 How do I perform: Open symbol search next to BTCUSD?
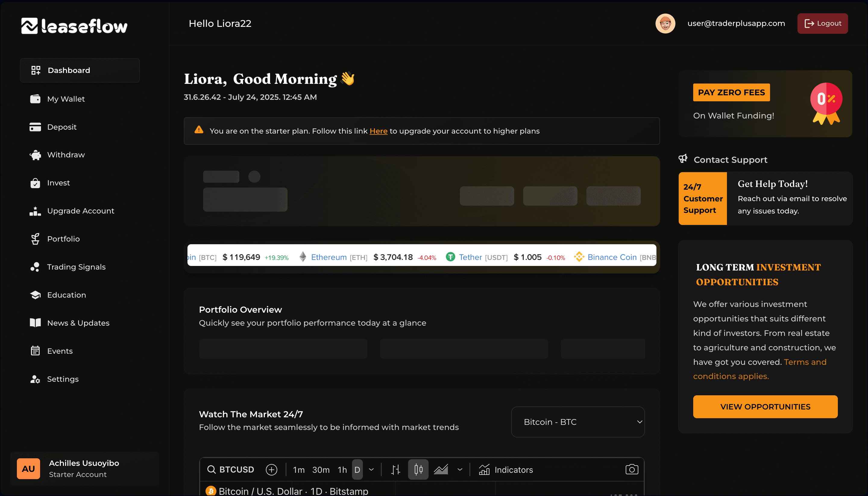[x=212, y=469]
